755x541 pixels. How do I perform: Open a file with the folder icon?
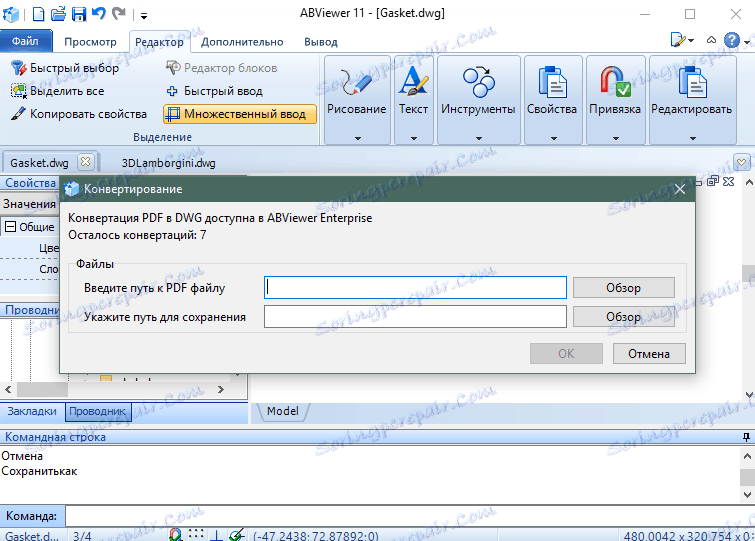click(x=58, y=14)
